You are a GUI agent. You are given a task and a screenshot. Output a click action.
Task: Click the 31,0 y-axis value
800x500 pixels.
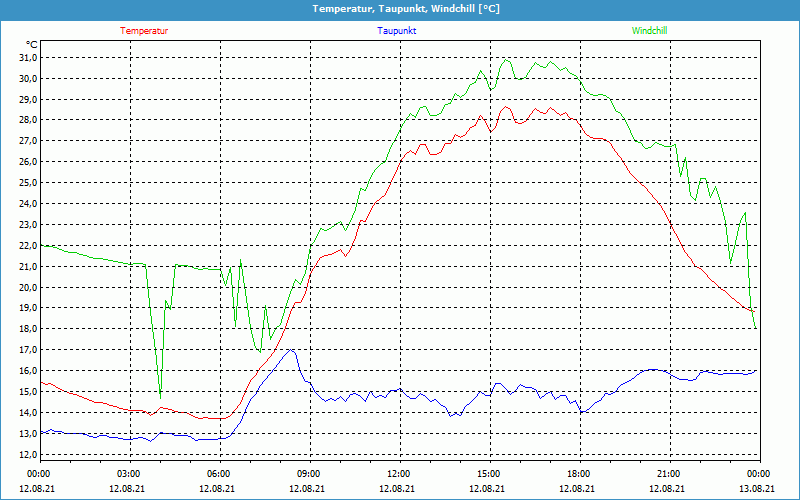click(x=29, y=58)
